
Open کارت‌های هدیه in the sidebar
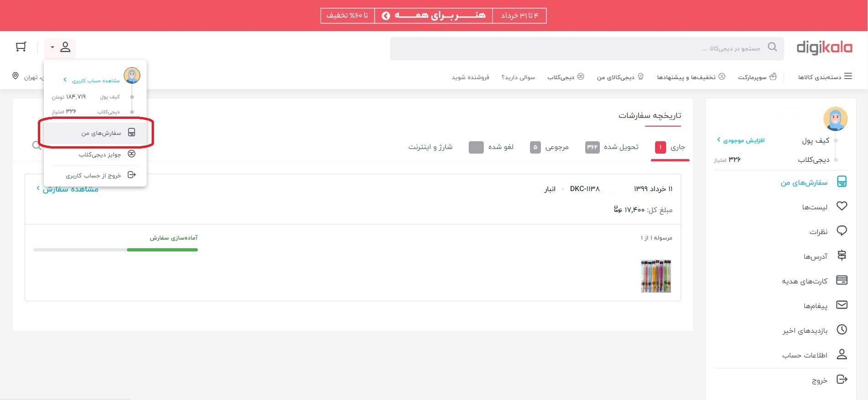coord(804,281)
